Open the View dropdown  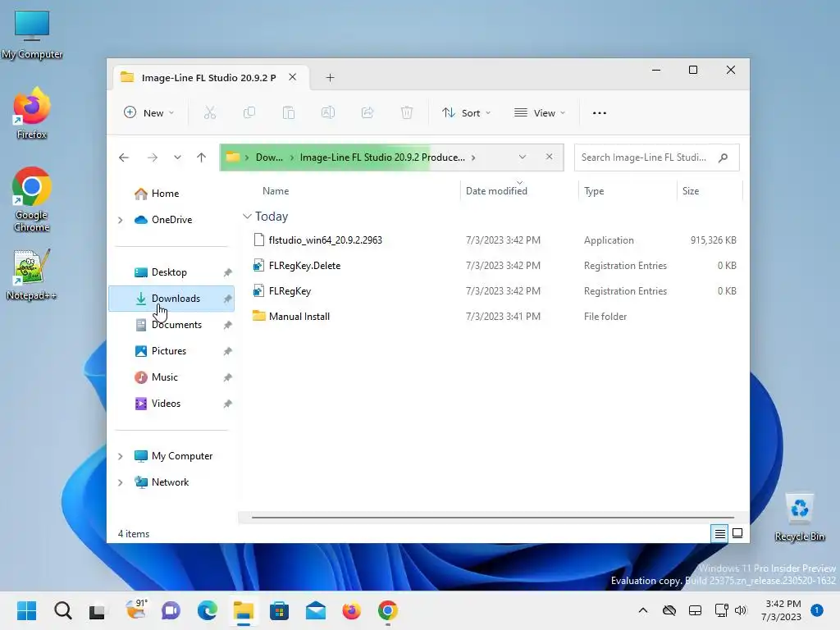540,113
